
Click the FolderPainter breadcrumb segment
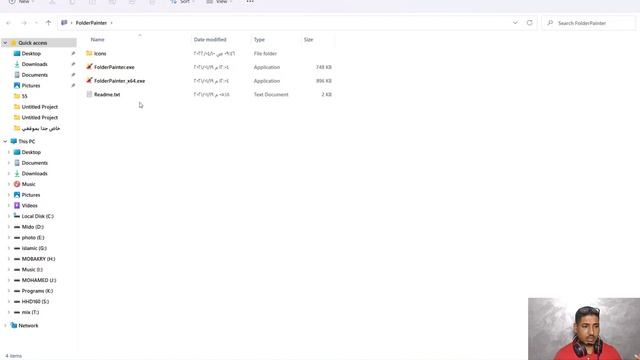(91, 23)
